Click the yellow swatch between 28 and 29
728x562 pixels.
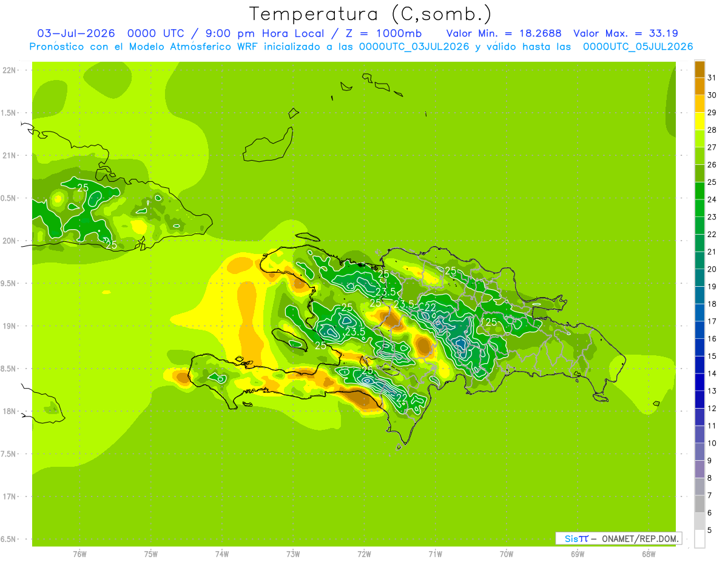coord(699,121)
